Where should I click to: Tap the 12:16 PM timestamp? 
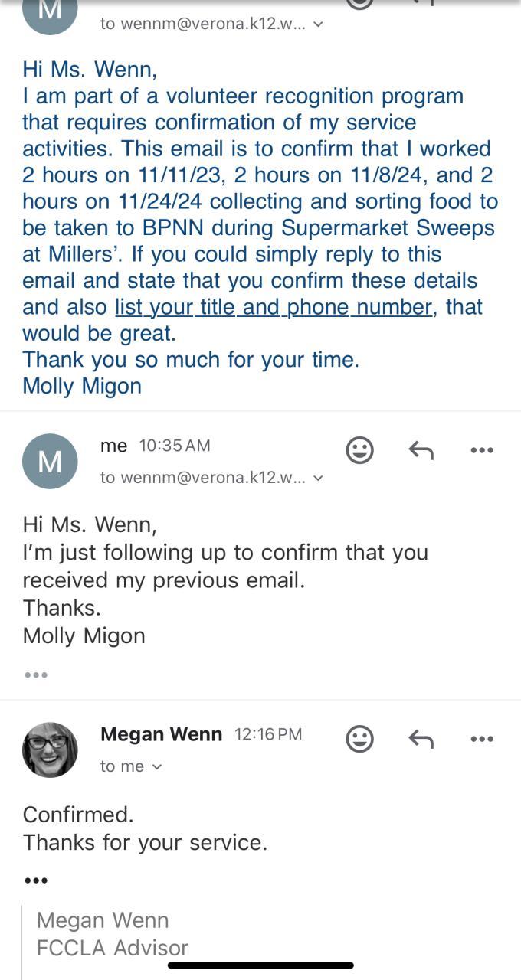pos(268,735)
